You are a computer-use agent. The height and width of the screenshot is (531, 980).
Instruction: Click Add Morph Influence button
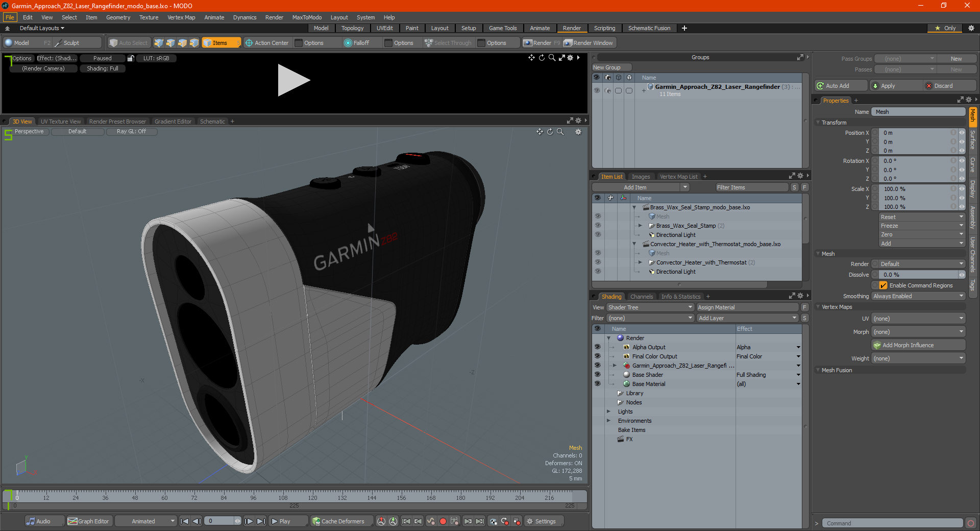point(918,345)
